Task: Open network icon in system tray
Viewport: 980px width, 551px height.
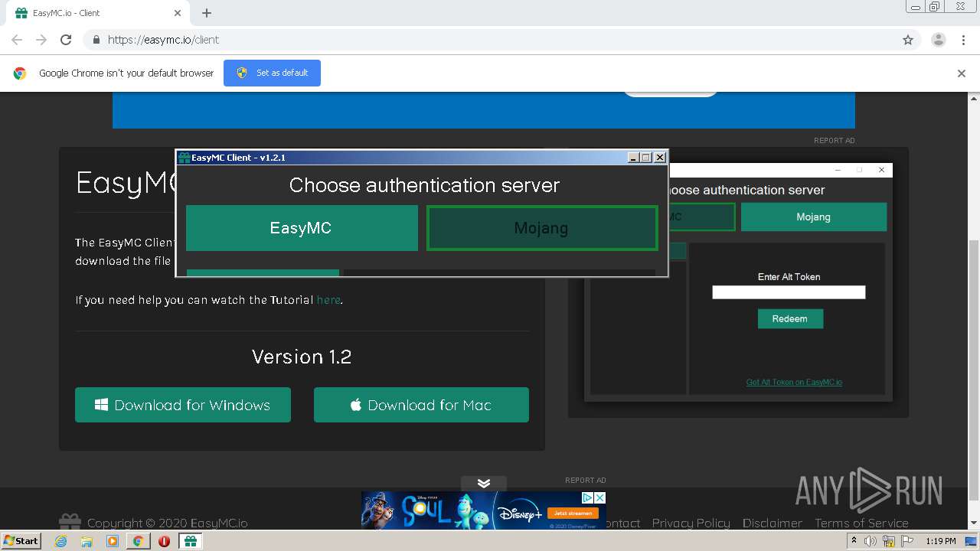Action: (889, 541)
